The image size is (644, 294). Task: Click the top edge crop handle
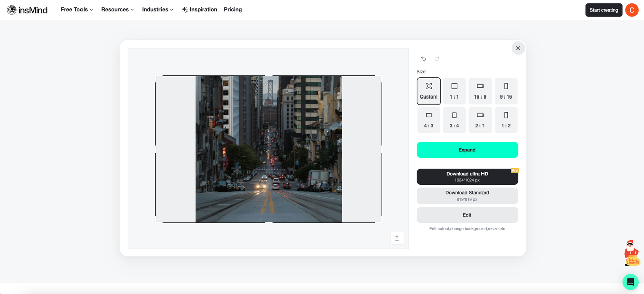coord(269,76)
